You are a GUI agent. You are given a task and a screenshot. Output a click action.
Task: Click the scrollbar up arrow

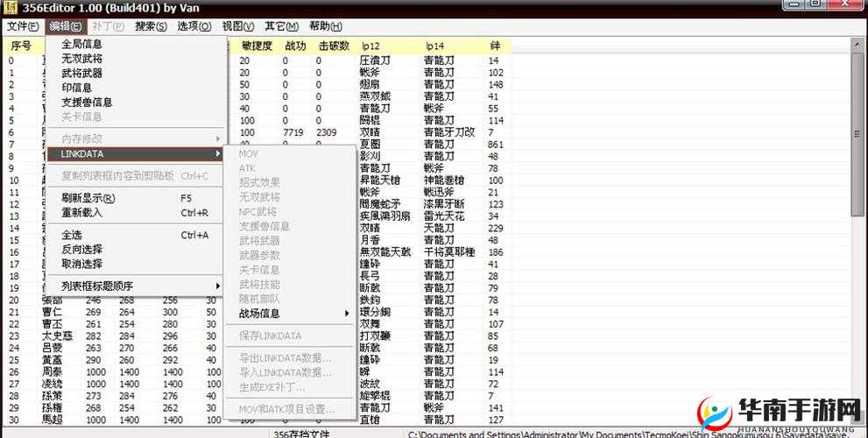(857, 44)
